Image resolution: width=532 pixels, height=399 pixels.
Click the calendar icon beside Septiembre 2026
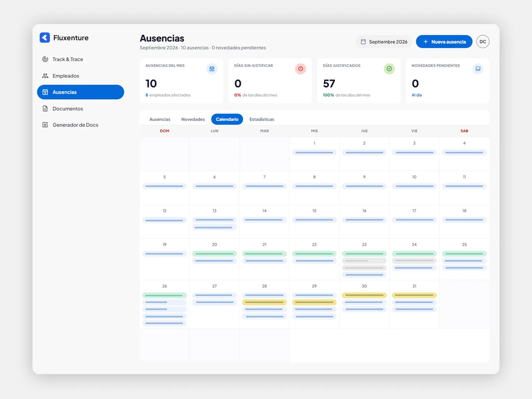pyautogui.click(x=363, y=42)
